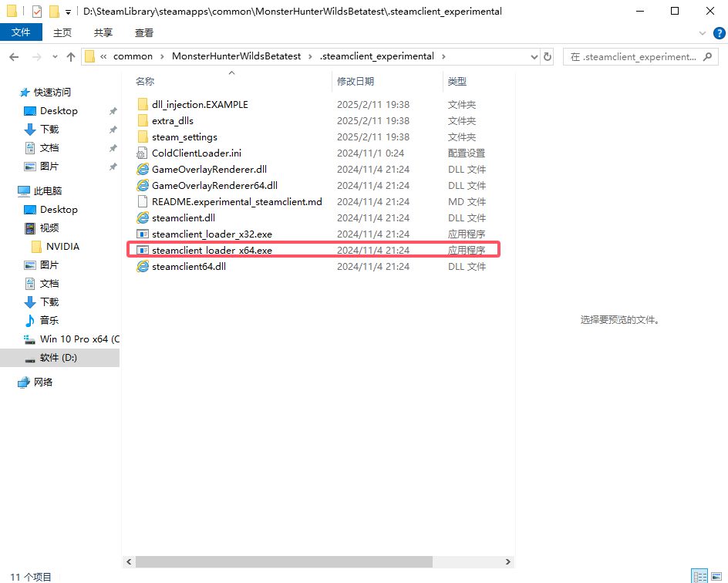The height and width of the screenshot is (583, 728).
Task: Refresh the current folder view
Action: click(548, 56)
